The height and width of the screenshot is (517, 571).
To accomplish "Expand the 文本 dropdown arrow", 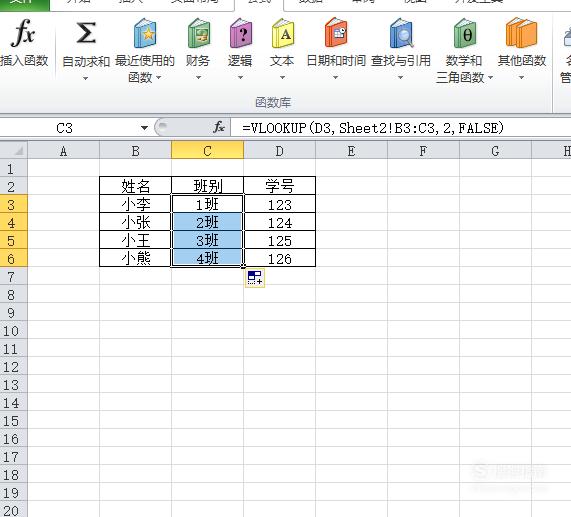I will coord(282,78).
